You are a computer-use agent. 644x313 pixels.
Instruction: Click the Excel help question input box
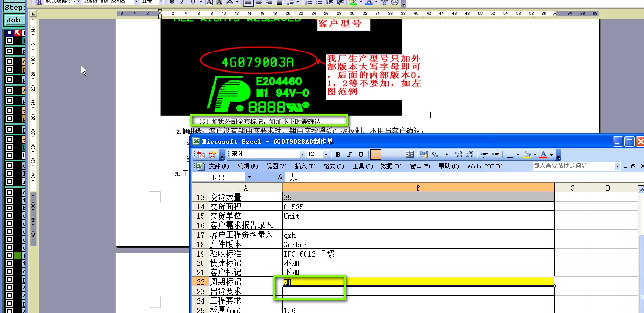coord(573,166)
